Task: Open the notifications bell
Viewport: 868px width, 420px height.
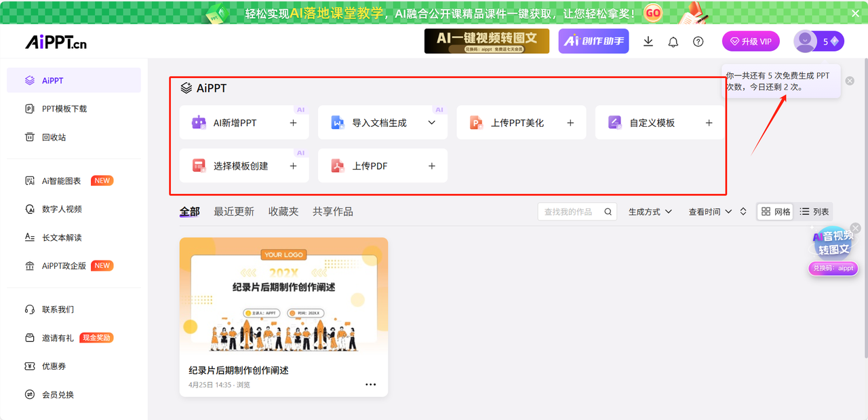Action: 673,41
